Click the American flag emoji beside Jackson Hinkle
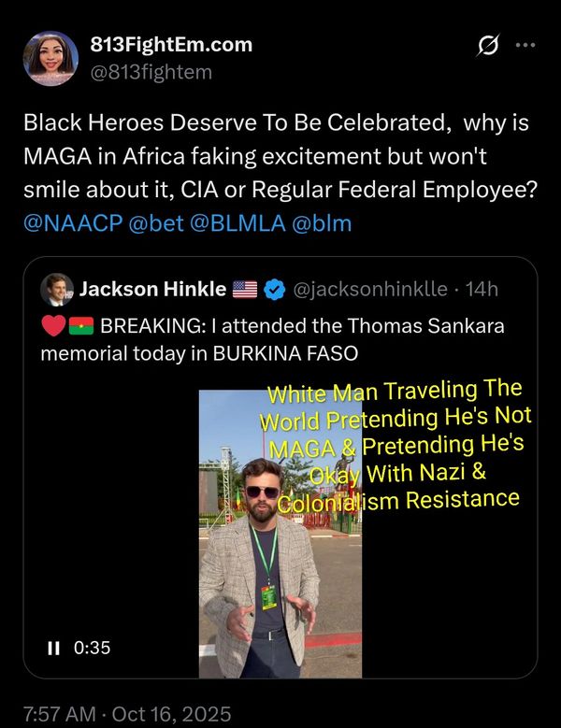Image resolution: width=561 pixels, height=728 pixels. [x=245, y=290]
